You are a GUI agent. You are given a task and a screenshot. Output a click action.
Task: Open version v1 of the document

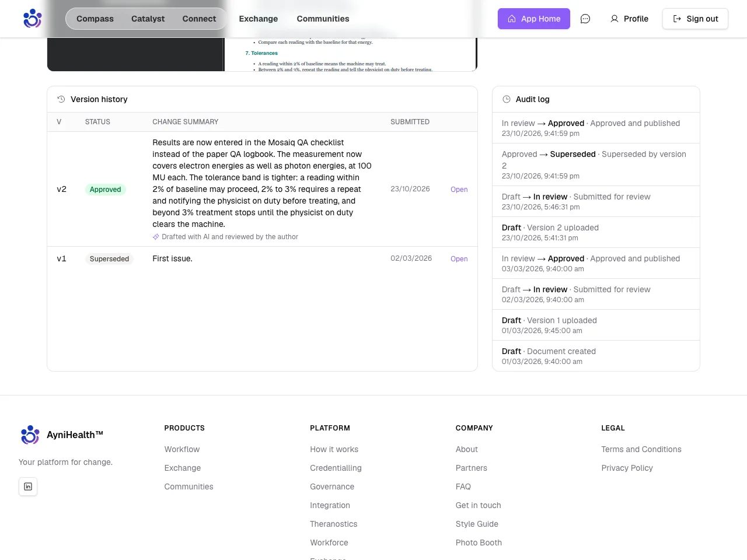459,259
